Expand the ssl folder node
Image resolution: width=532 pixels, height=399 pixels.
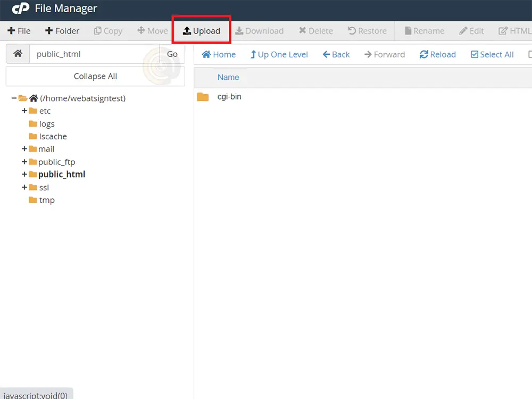click(24, 187)
